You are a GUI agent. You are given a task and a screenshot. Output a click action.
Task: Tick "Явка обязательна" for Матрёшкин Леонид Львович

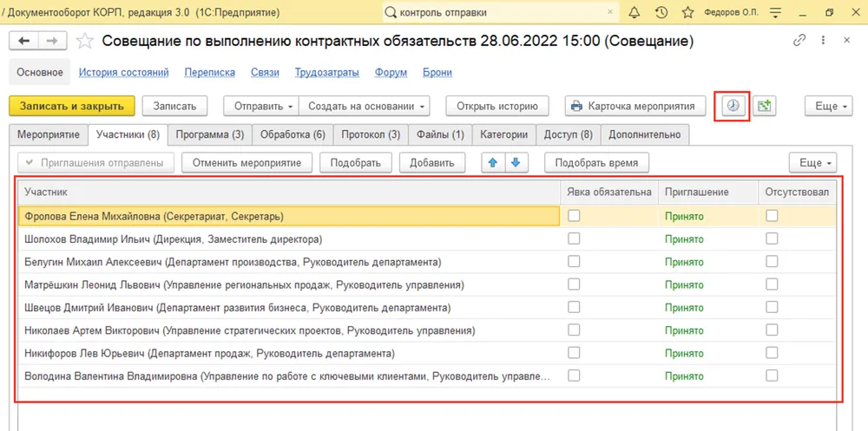(574, 284)
